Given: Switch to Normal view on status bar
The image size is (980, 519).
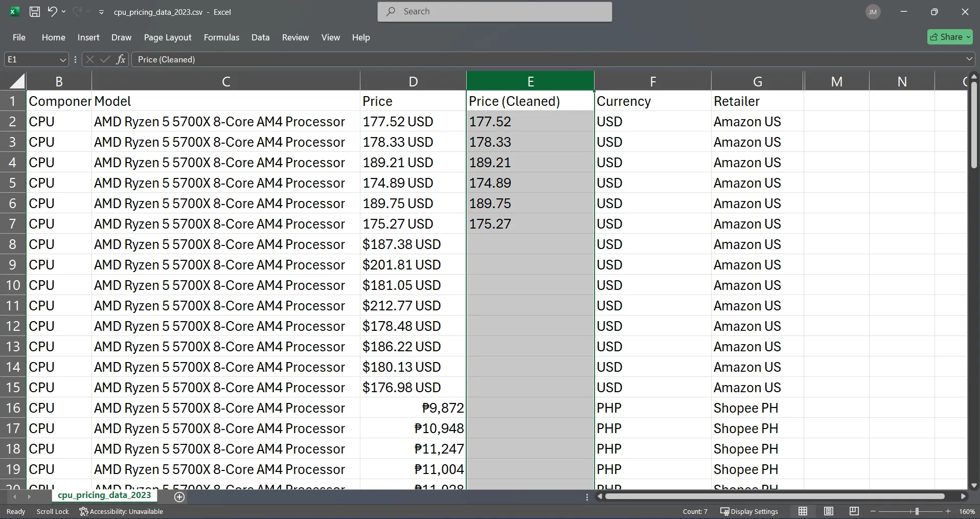Looking at the screenshot, I should pyautogui.click(x=803, y=511).
